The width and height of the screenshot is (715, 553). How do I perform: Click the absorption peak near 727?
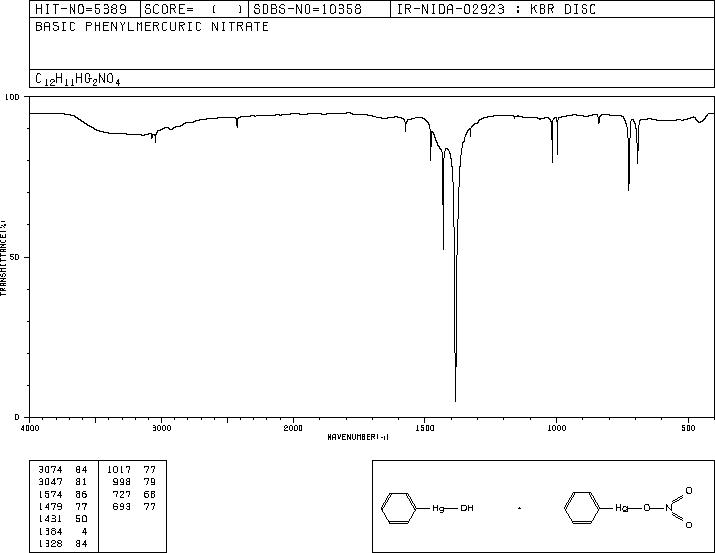[628, 189]
